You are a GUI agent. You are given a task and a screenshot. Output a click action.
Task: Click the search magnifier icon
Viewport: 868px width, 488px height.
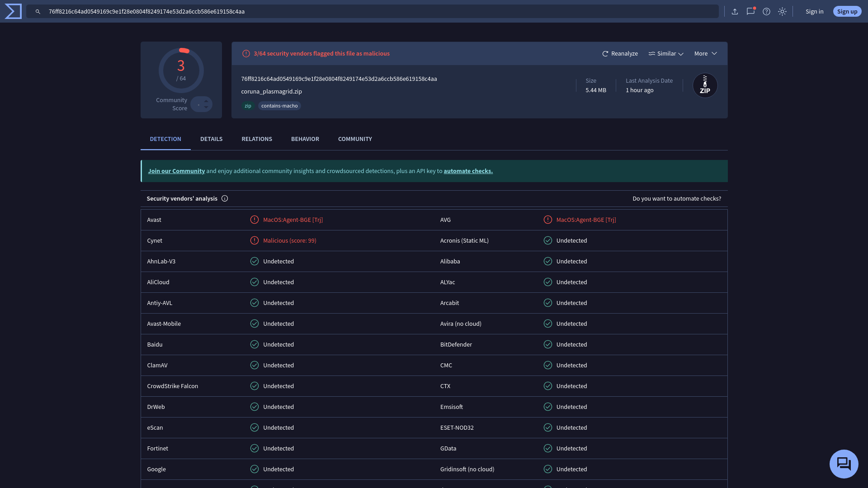[38, 11]
